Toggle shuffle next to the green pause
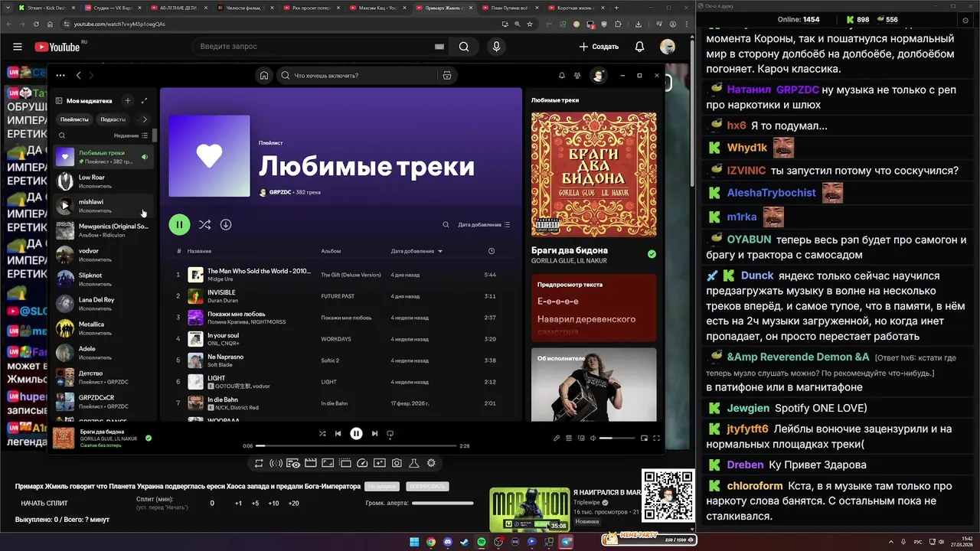 point(204,224)
